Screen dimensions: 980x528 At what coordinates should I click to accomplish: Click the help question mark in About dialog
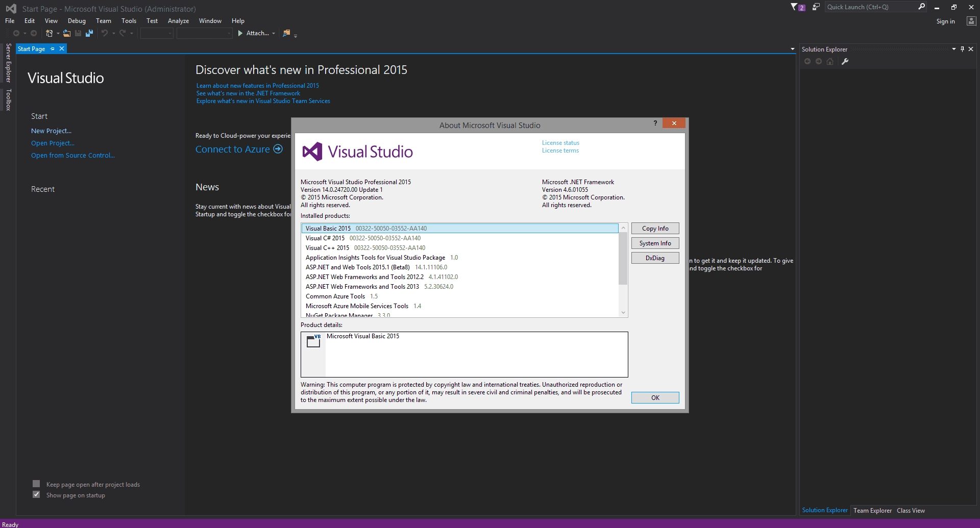[655, 123]
